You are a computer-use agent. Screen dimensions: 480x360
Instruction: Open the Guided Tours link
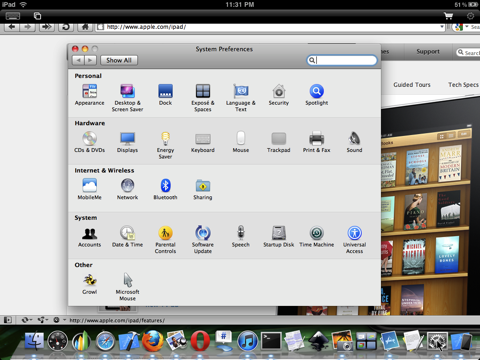coord(412,85)
